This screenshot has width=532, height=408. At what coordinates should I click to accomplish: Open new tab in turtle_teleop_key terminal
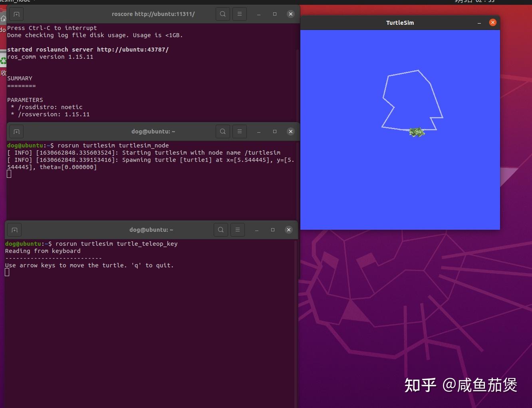(14, 230)
